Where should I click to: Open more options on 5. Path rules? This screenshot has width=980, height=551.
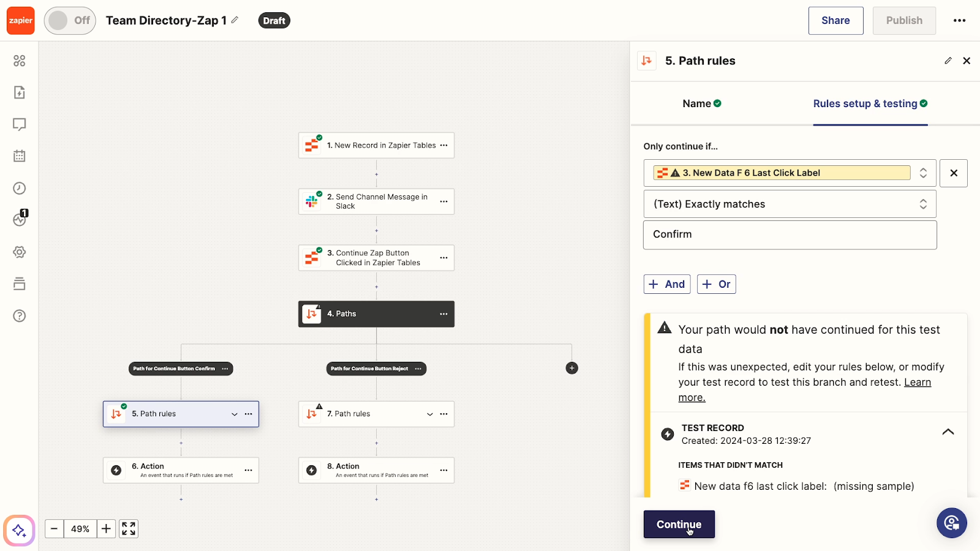249,414
